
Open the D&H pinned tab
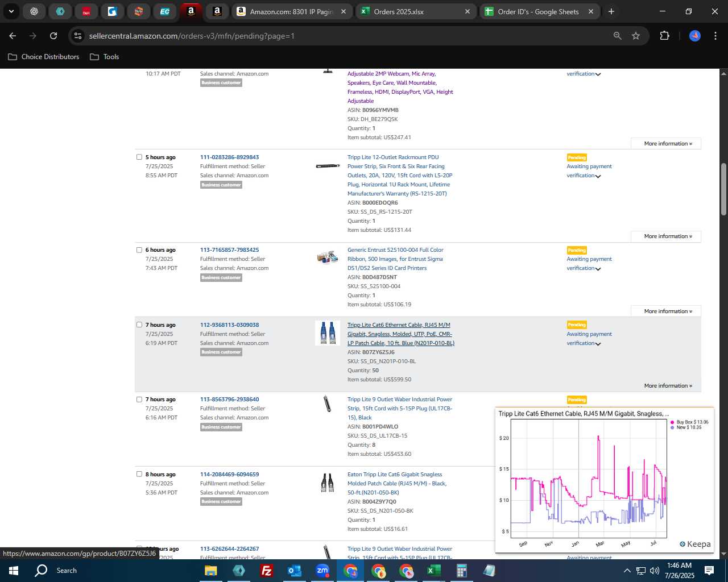[86, 11]
